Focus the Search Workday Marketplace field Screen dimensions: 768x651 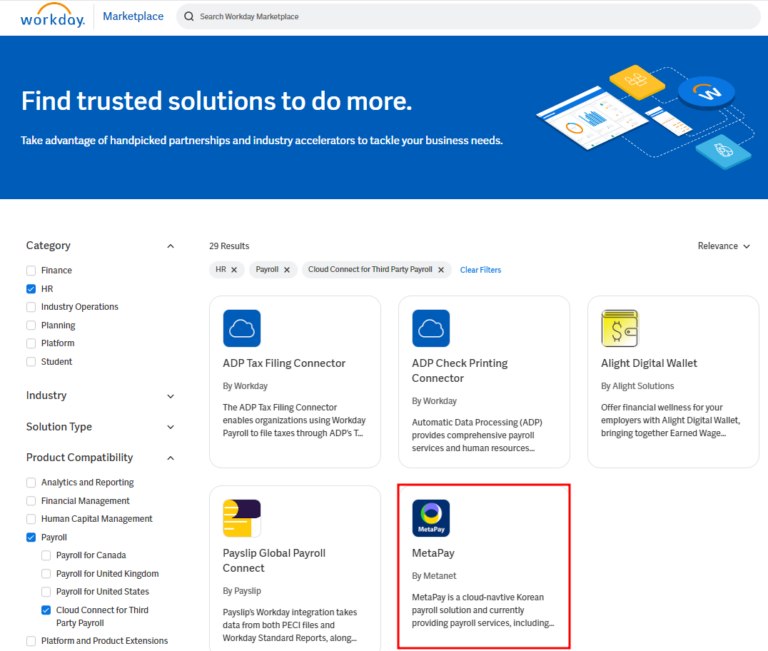[x=470, y=17]
